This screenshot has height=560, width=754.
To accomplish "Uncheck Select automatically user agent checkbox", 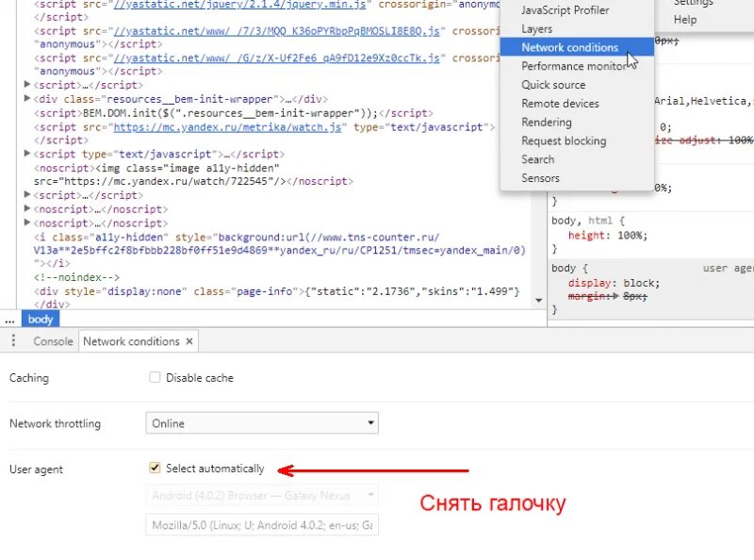I will [155, 468].
